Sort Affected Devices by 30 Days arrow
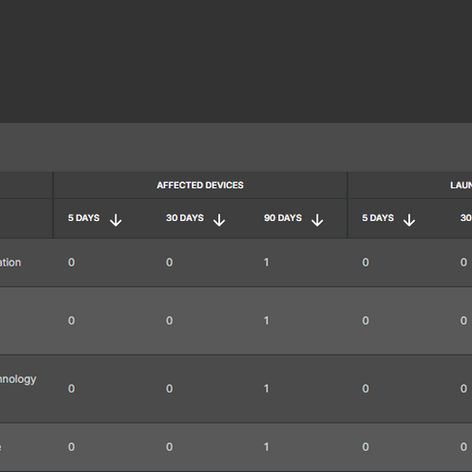Screen dimensions: 472x472 point(219,220)
